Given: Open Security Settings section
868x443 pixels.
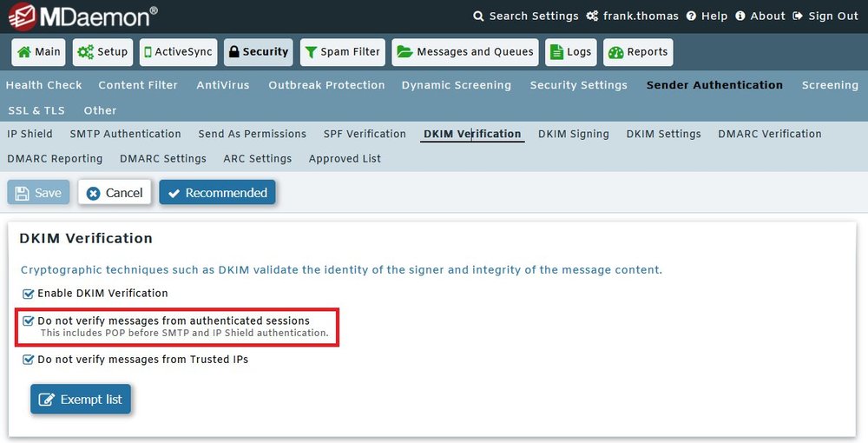Looking at the screenshot, I should click(x=578, y=85).
